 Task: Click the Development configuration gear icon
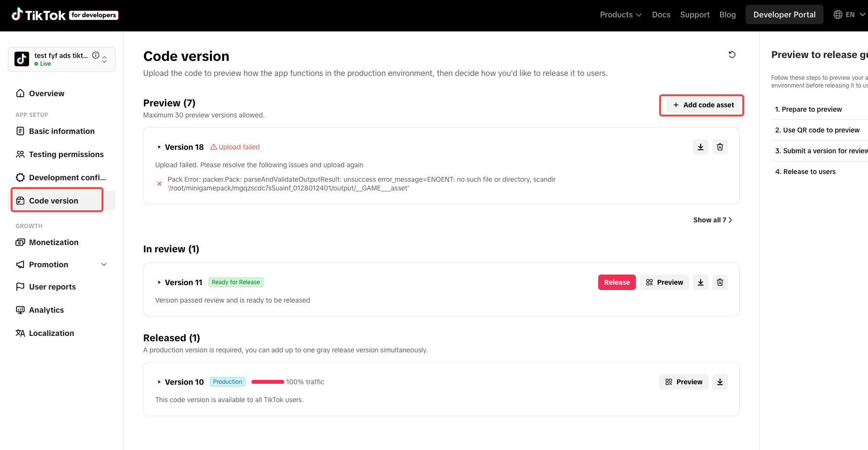click(20, 177)
